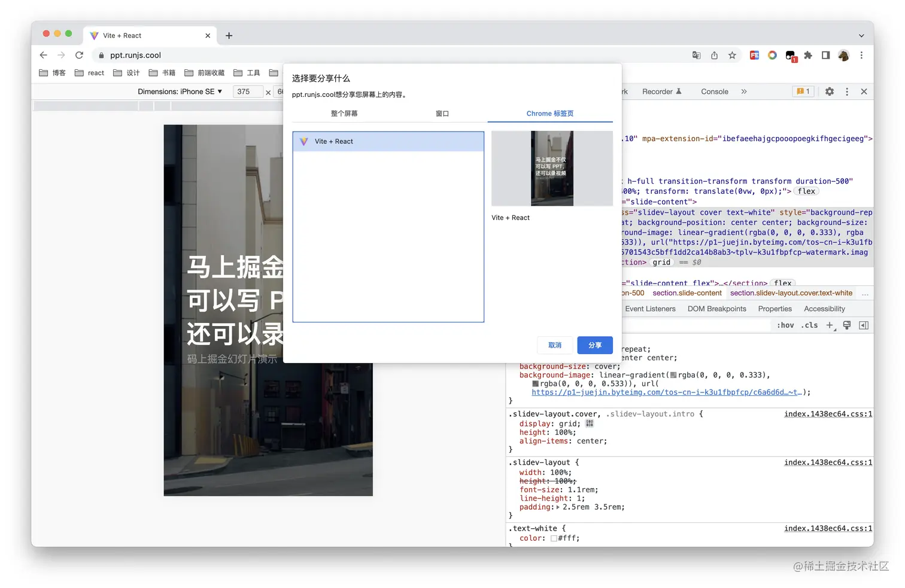
Task: Open DevTools settings gear
Action: [830, 92]
